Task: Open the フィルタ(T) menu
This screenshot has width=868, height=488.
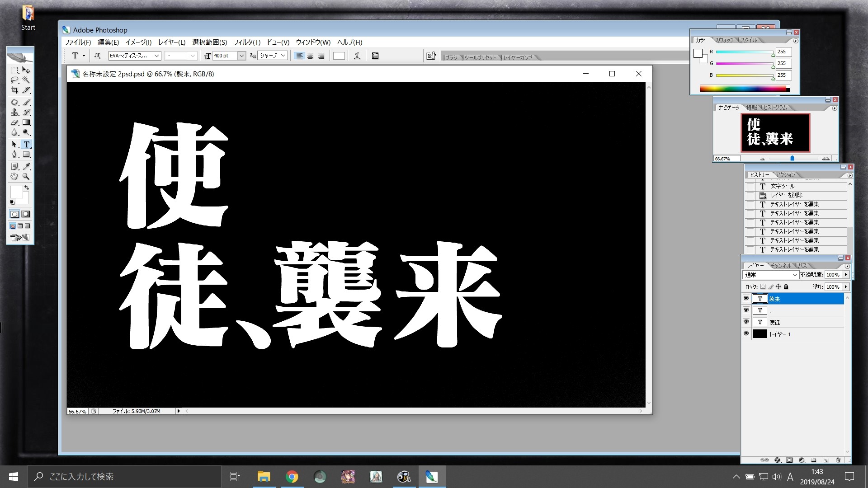Action: tap(247, 42)
